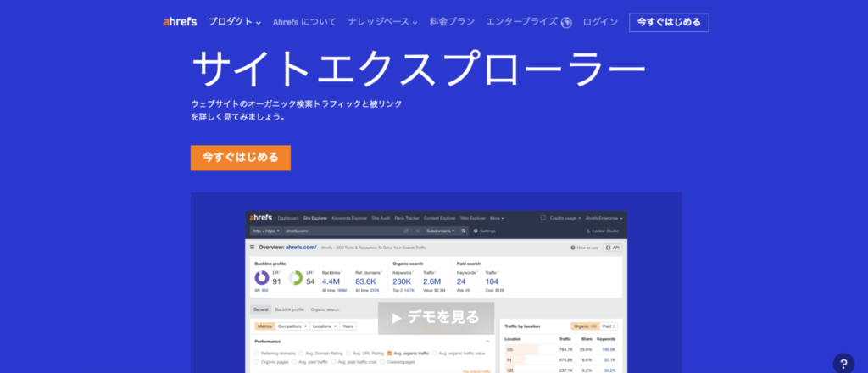Viewport: 868px width, 373px height.
Task: Open the Subdomains mode dropdown
Action: [441, 231]
